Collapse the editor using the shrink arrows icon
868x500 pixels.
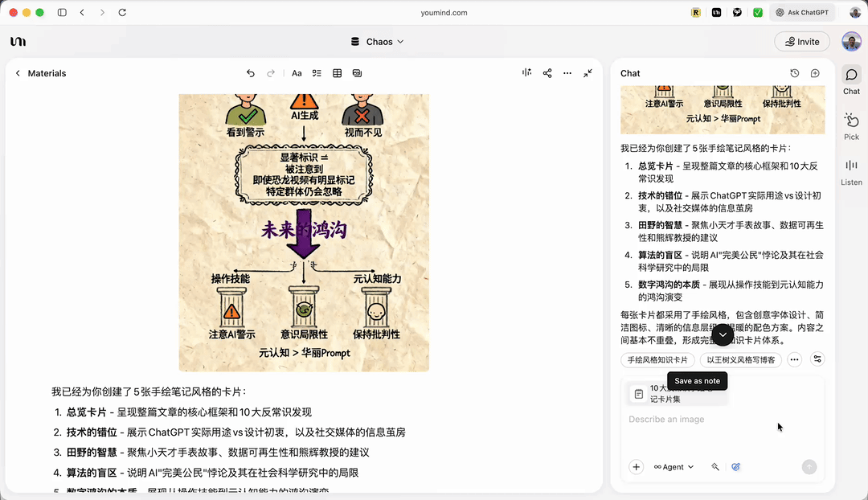coord(588,73)
